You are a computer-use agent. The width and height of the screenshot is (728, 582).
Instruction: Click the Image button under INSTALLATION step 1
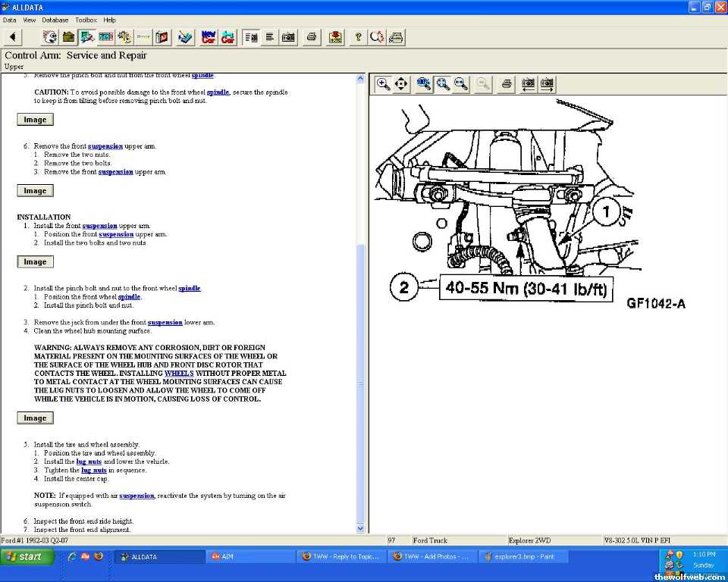coord(35,261)
